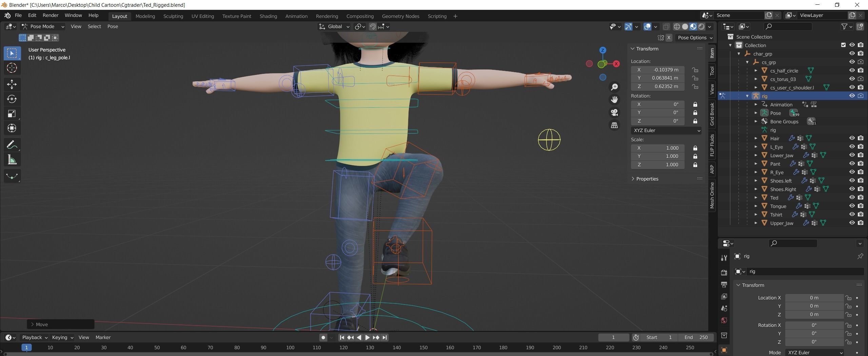
Task: Open the Render menu
Action: click(51, 15)
